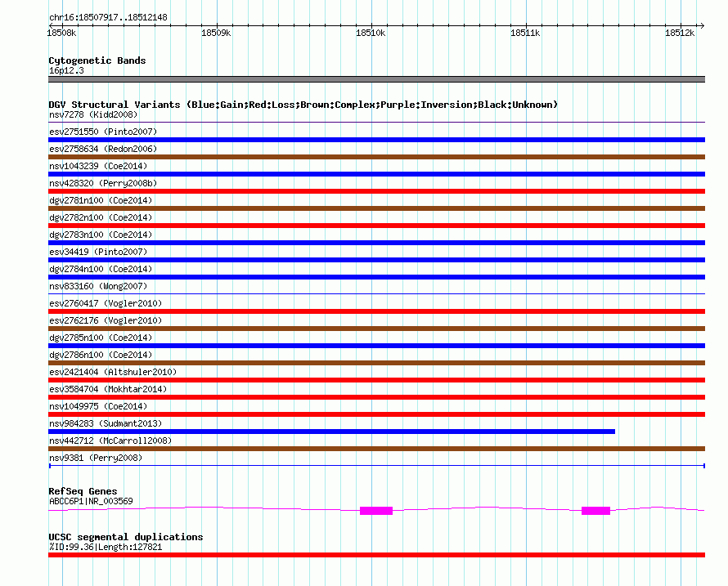Click the blue esv2751550 gain bar
728x586 pixels.
[376, 140]
